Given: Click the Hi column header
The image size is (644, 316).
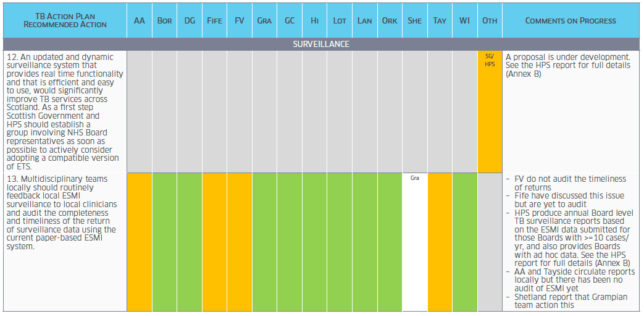Looking at the screenshot, I should click(315, 20).
